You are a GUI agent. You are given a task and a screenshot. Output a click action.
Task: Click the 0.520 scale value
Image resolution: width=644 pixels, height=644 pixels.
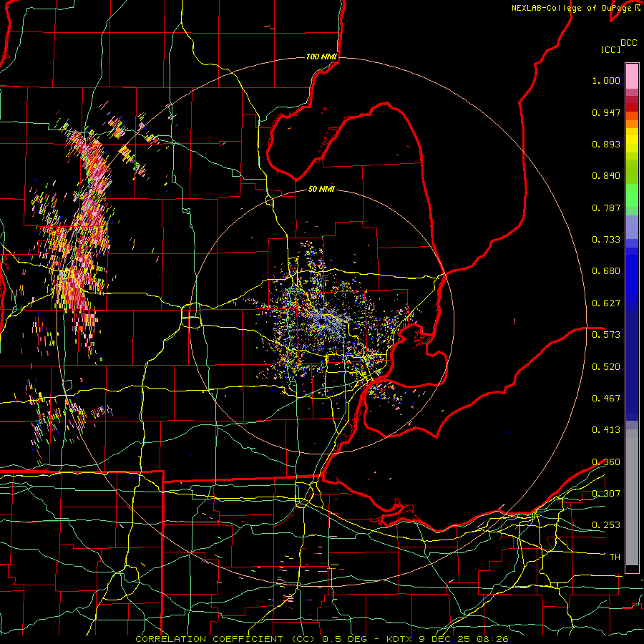pos(606,367)
